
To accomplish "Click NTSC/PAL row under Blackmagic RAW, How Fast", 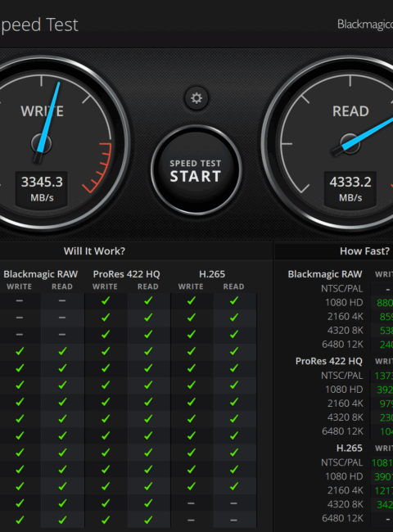I will coord(342,289).
